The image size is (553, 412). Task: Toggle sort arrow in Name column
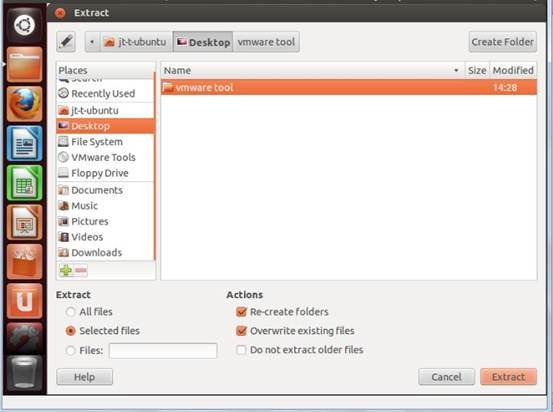coord(456,70)
